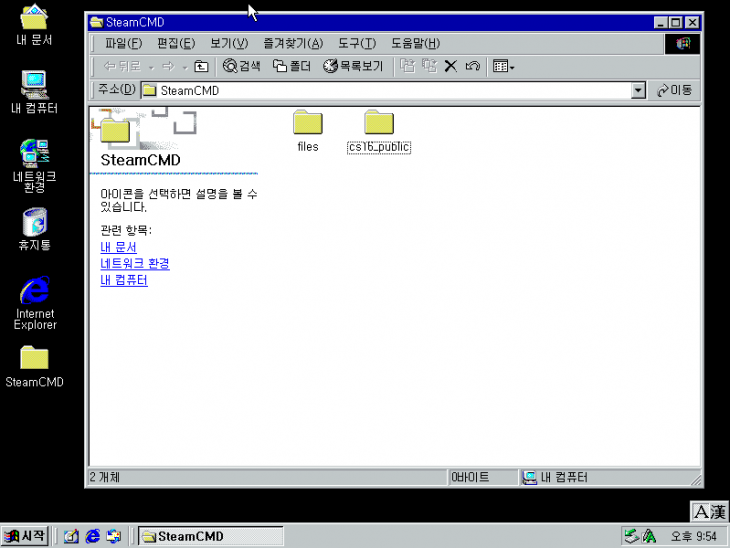
Task: Click SteamCMD taskbar window button
Action: pos(210,536)
